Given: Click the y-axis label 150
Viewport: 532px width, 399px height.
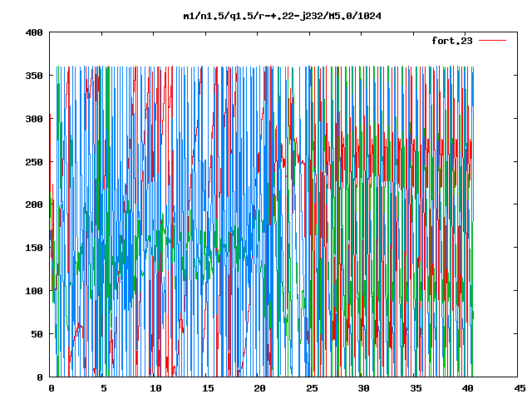Looking at the screenshot, I should 34,248.
